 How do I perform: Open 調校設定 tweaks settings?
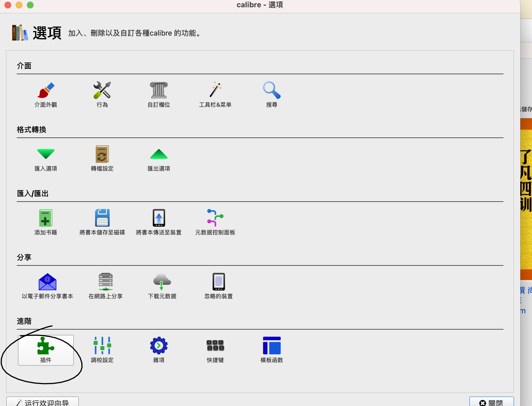(x=102, y=350)
